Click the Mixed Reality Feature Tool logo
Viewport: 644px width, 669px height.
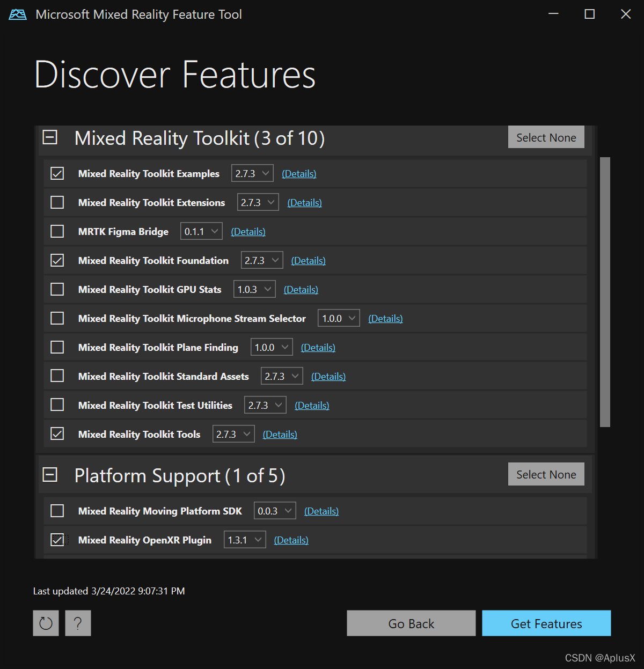pos(17,14)
